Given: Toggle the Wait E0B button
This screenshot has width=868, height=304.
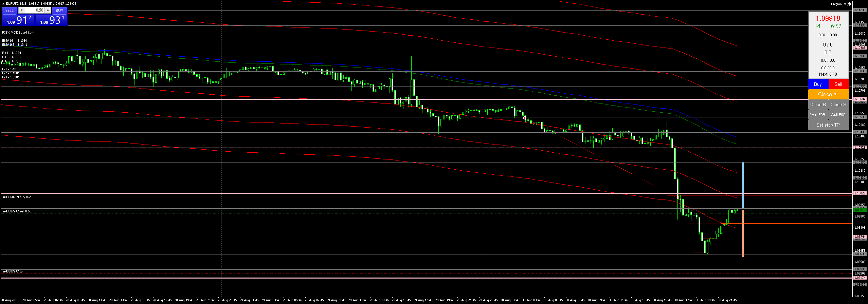Looking at the screenshot, I should click(818, 115).
